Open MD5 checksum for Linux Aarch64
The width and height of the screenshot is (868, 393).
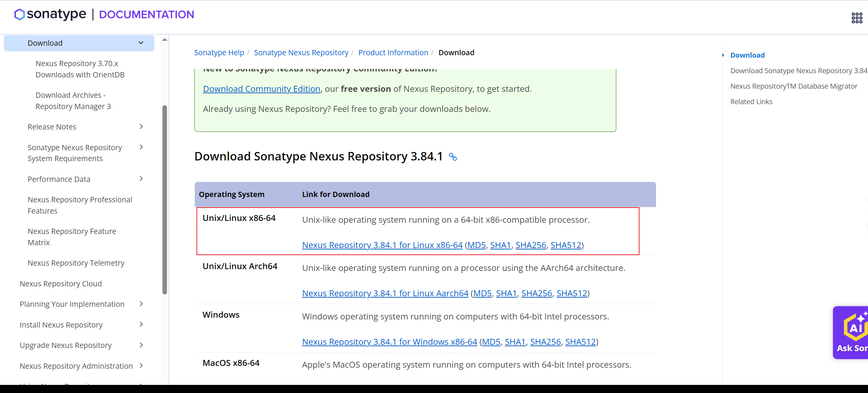[482, 293]
